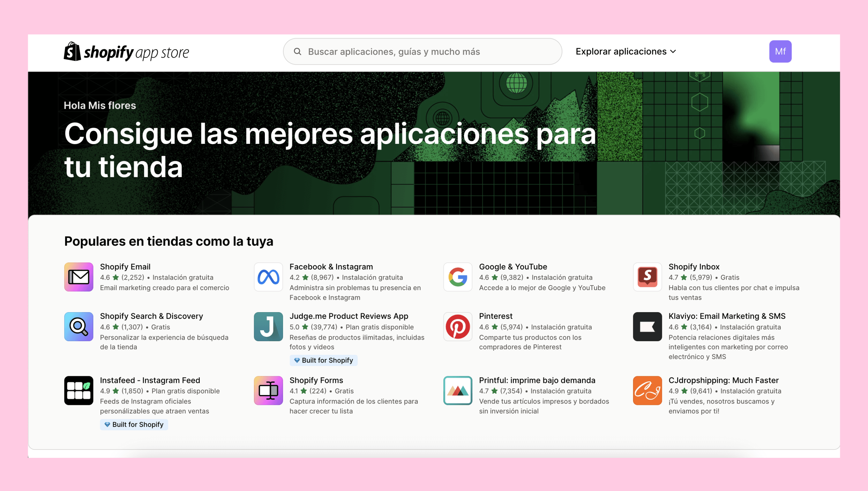Open the Mf account avatar menu
Viewport: 868px width, 491px height.
click(x=780, y=51)
